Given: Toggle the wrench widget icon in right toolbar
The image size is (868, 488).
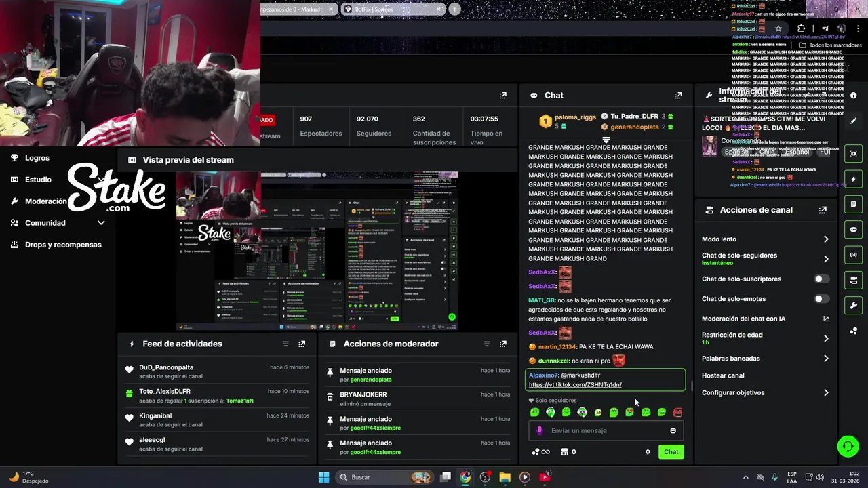Looking at the screenshot, I should pos(854,306).
